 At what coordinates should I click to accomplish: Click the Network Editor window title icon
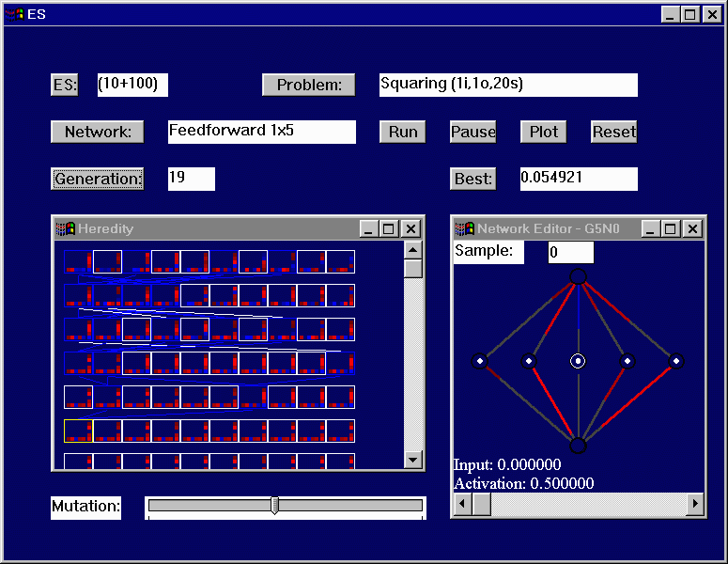pyautogui.click(x=463, y=228)
